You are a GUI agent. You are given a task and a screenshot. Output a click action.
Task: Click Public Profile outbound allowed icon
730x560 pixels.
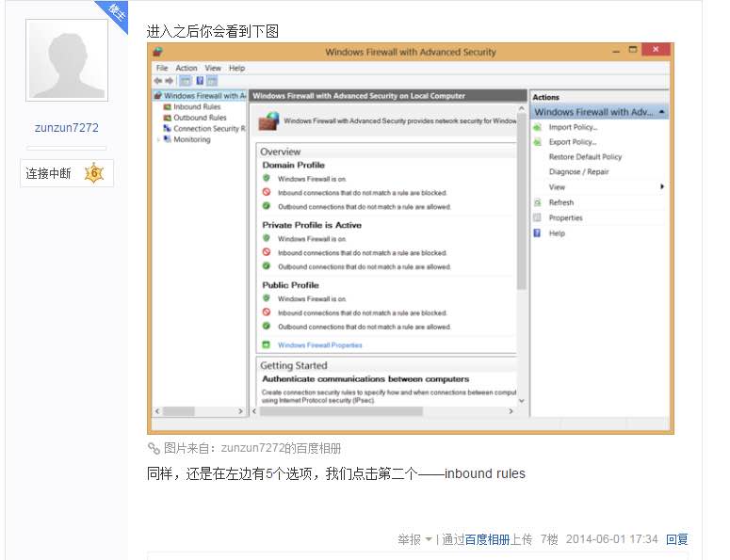[x=267, y=326]
